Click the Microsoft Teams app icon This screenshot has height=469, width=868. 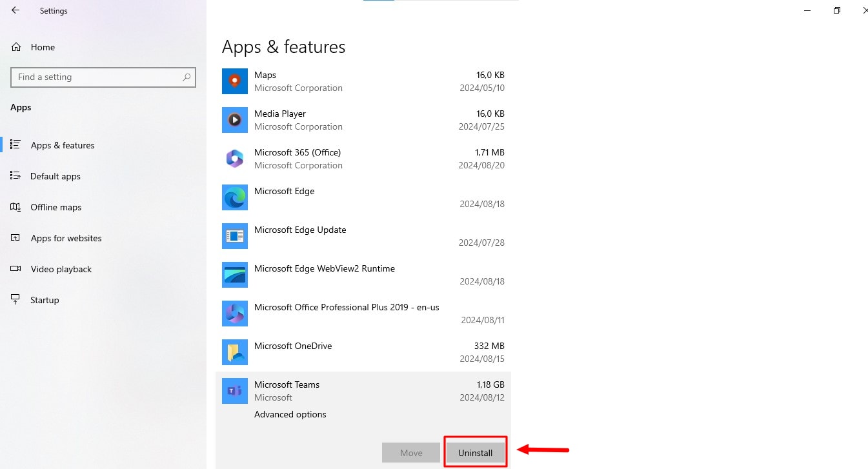coord(235,391)
